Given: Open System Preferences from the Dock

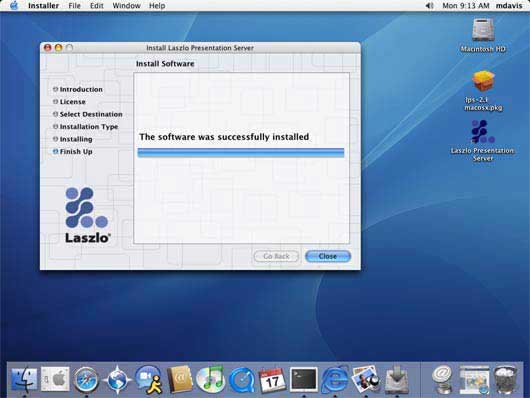Looking at the screenshot, I should pyautogui.click(x=55, y=380).
